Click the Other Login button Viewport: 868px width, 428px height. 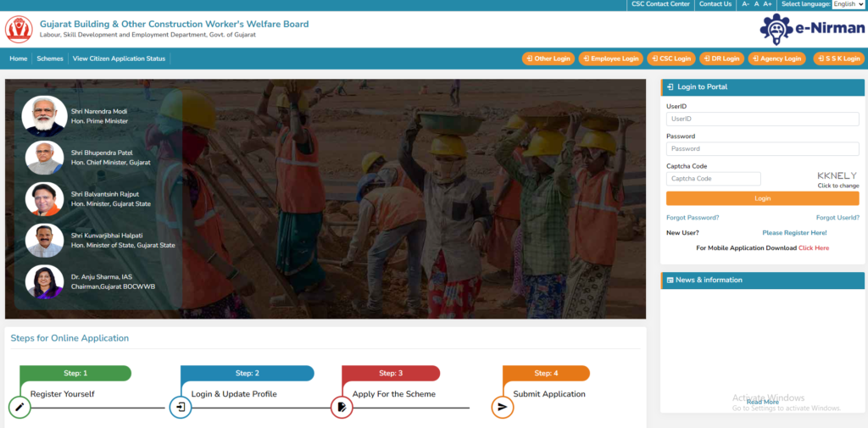[548, 58]
